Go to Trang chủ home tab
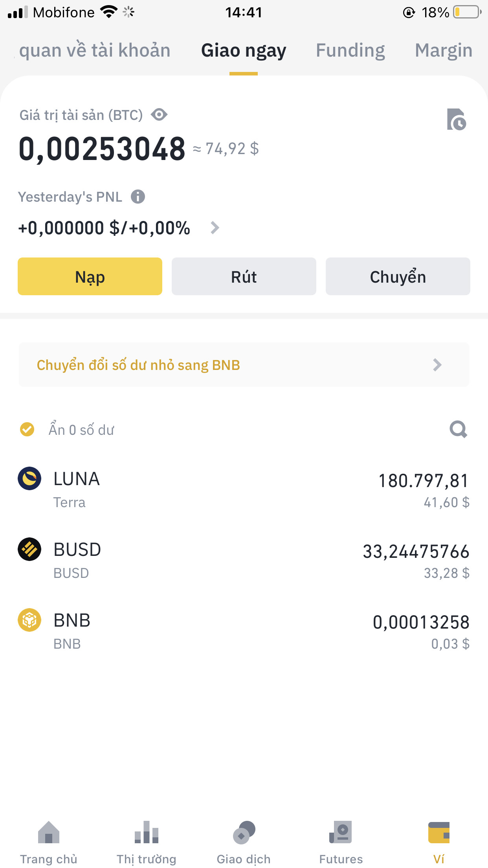This screenshot has height=868, width=488. [49, 841]
